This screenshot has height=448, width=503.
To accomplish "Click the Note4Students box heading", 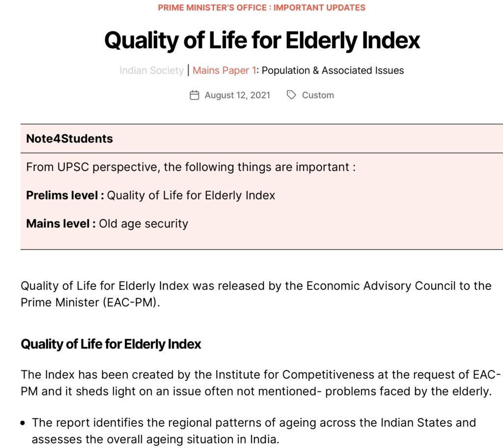I will (x=70, y=139).
